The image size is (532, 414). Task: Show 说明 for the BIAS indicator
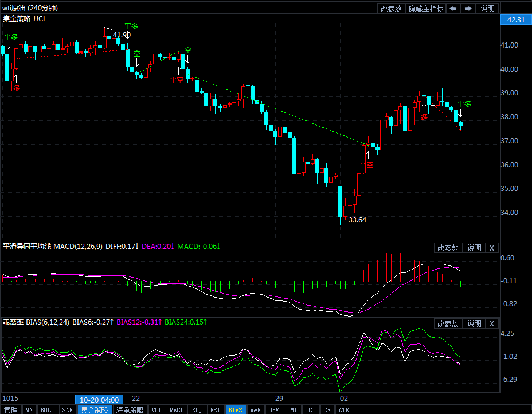(x=474, y=323)
